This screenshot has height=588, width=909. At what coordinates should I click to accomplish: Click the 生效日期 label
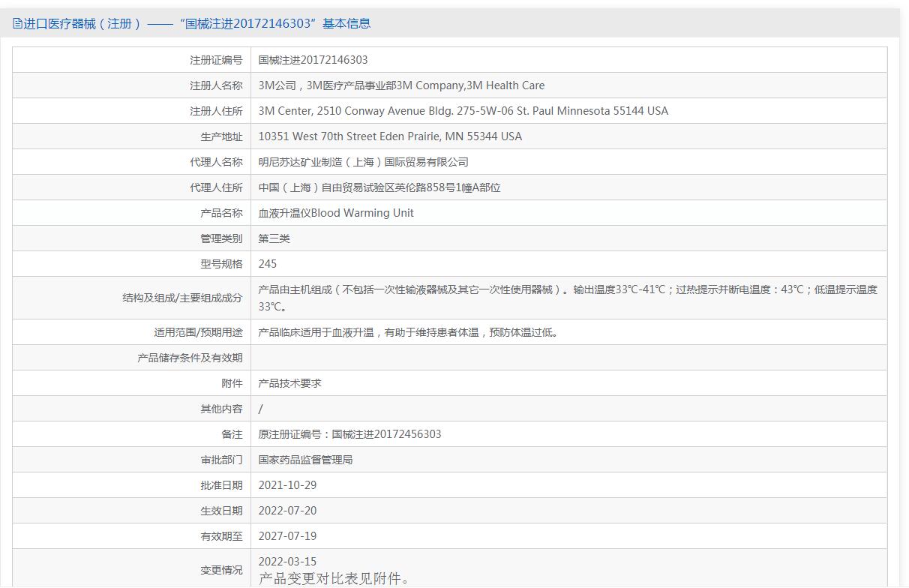click(221, 511)
